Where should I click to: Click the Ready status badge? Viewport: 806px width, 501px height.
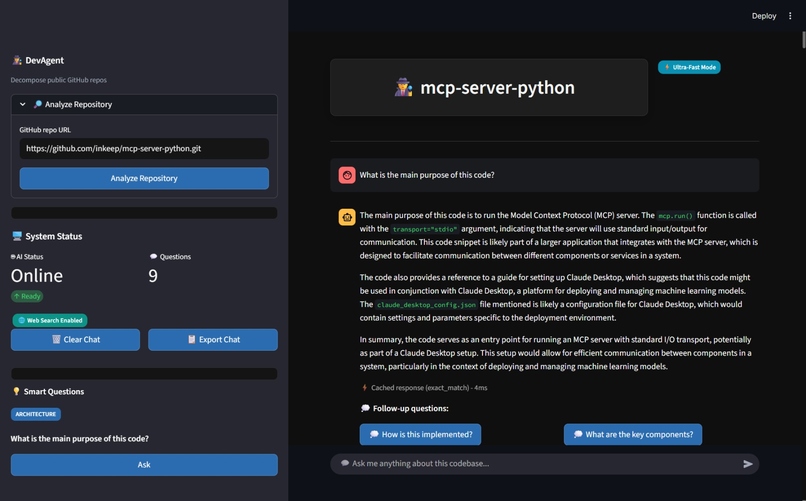click(x=27, y=296)
